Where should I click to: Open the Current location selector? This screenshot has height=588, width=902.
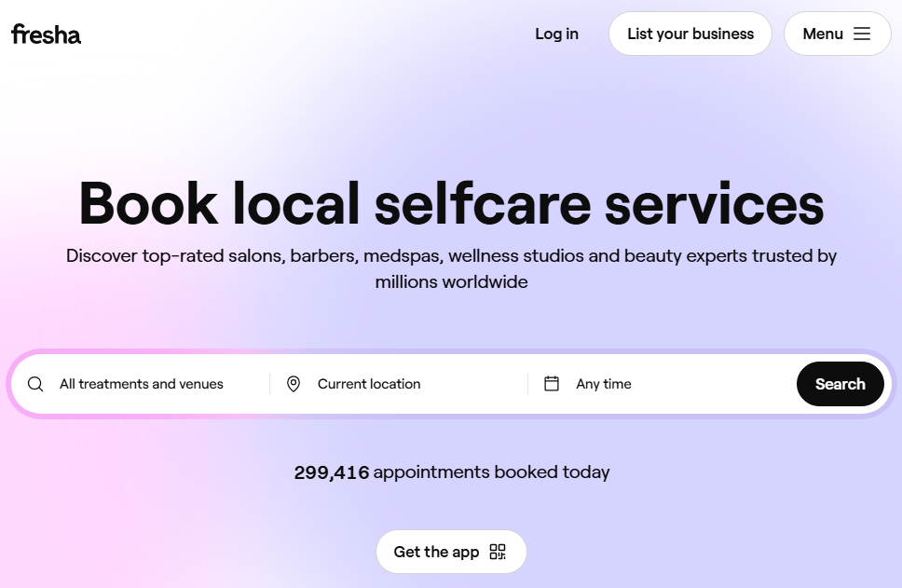point(369,384)
